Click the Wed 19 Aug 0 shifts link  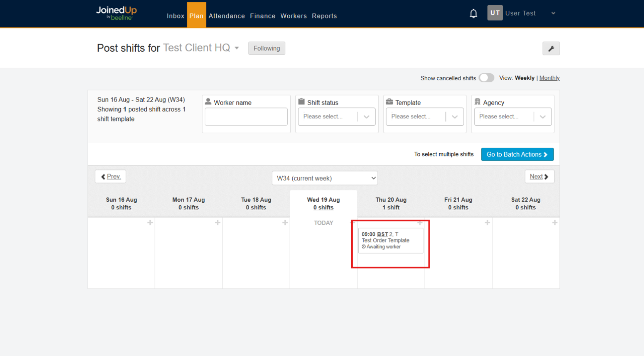pos(323,208)
